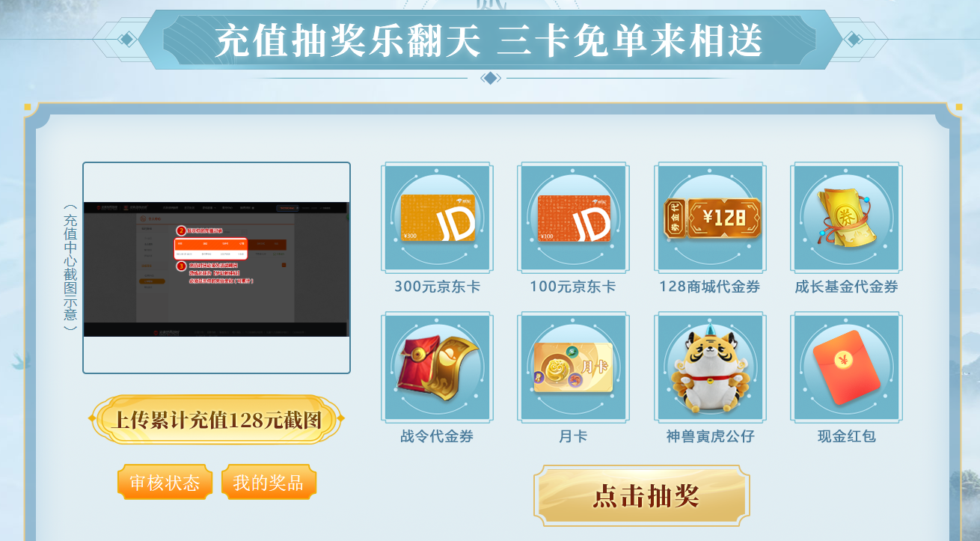Click the 成长基金代金券 gold pouch icon
Screen dimensions: 980x541
click(846, 218)
